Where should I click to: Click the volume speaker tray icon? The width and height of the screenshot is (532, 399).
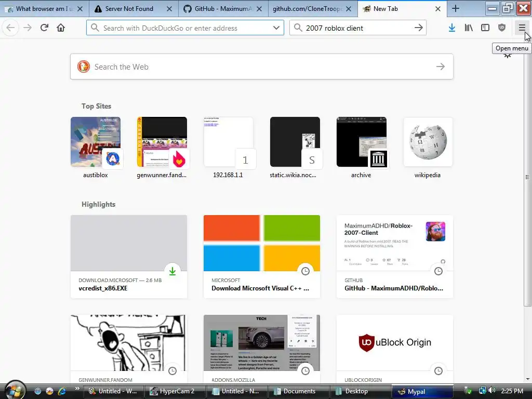tap(492, 391)
